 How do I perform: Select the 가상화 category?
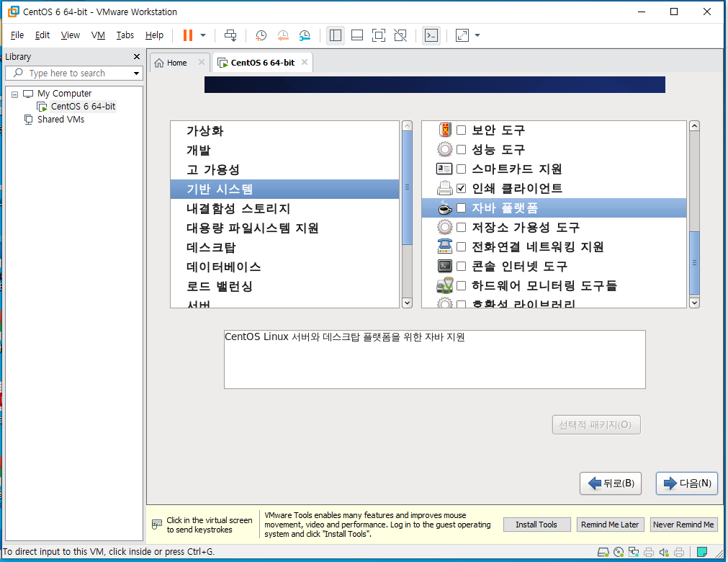click(284, 131)
